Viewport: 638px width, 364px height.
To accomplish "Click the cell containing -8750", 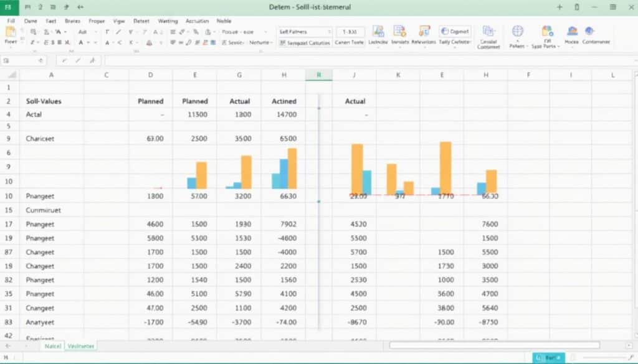I will coord(487,322).
